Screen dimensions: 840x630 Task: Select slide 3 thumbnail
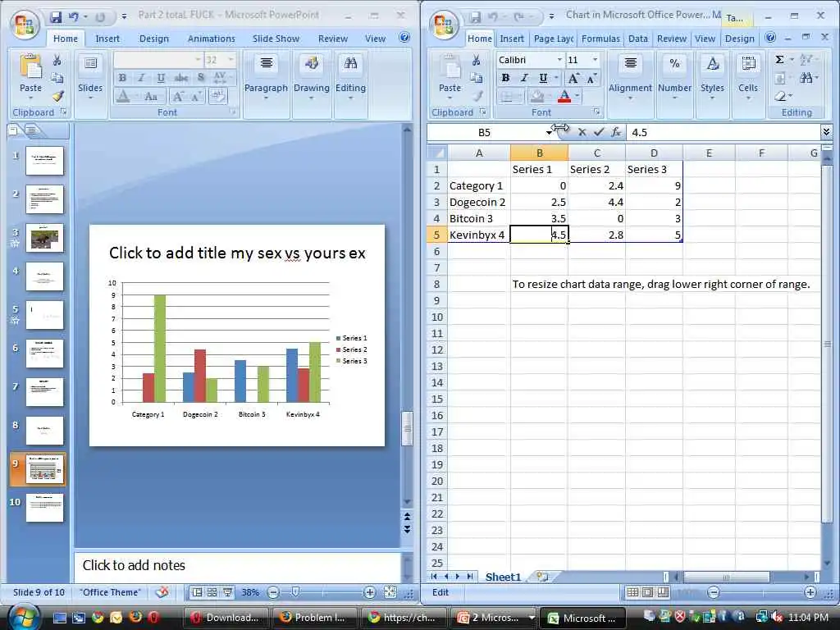tap(44, 237)
